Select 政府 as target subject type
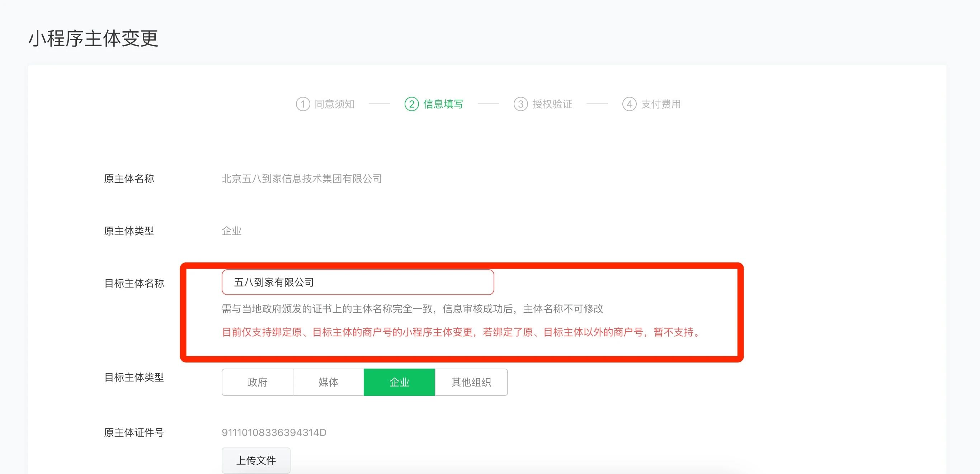The image size is (980, 474). coord(258,382)
